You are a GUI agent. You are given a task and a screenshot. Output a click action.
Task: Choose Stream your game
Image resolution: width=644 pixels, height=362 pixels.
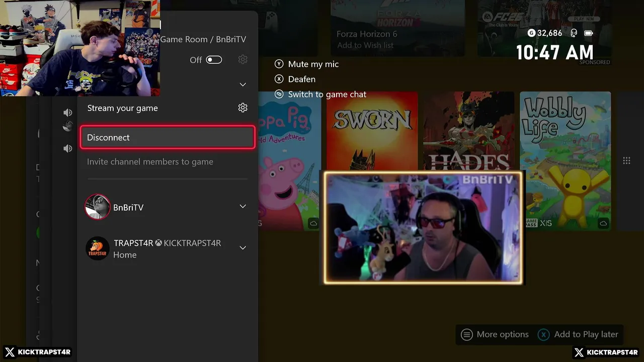coord(122,108)
